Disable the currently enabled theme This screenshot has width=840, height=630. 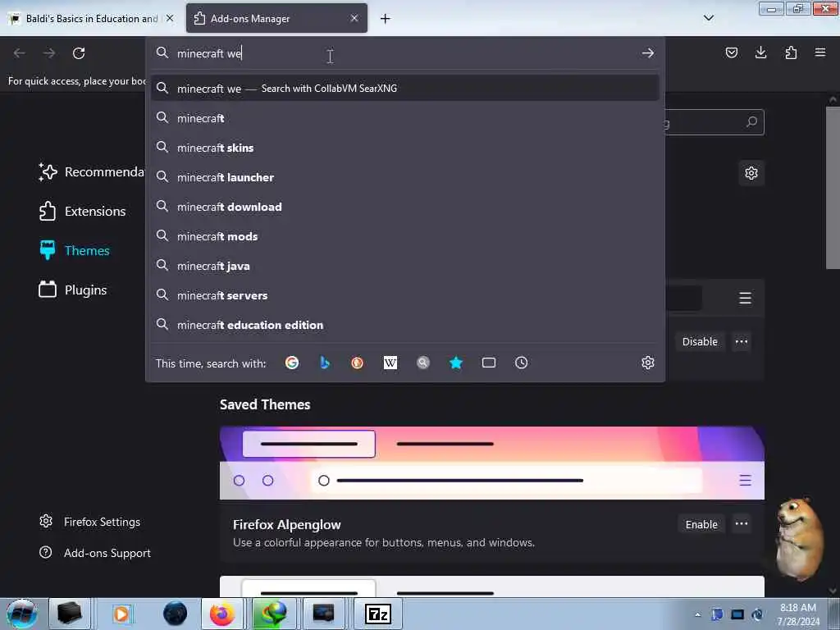coord(700,341)
